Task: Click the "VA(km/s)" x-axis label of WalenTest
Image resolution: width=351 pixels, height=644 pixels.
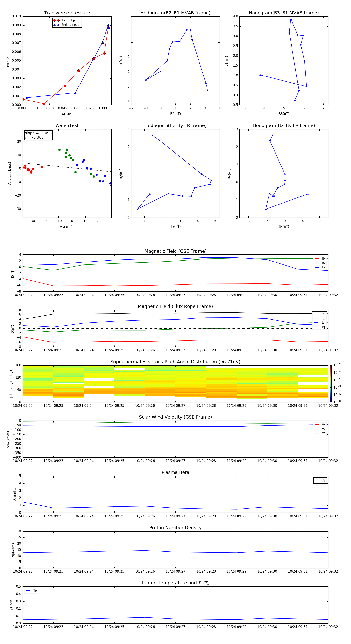Action: click(x=67, y=227)
